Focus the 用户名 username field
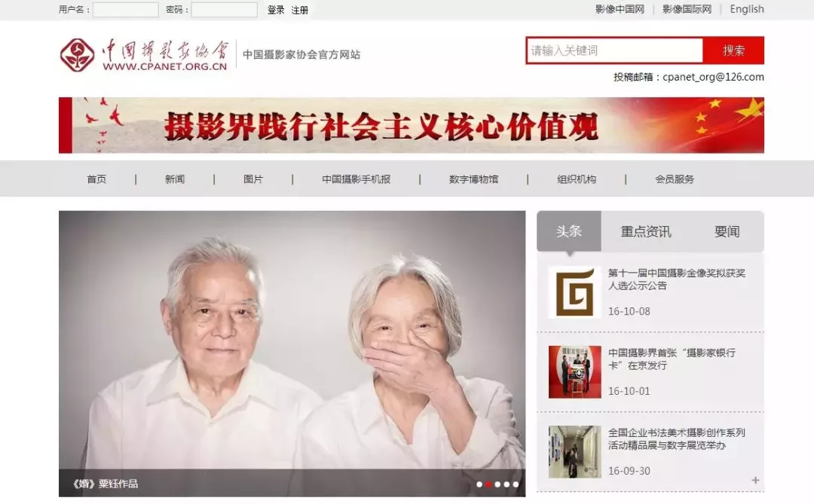 (x=126, y=9)
